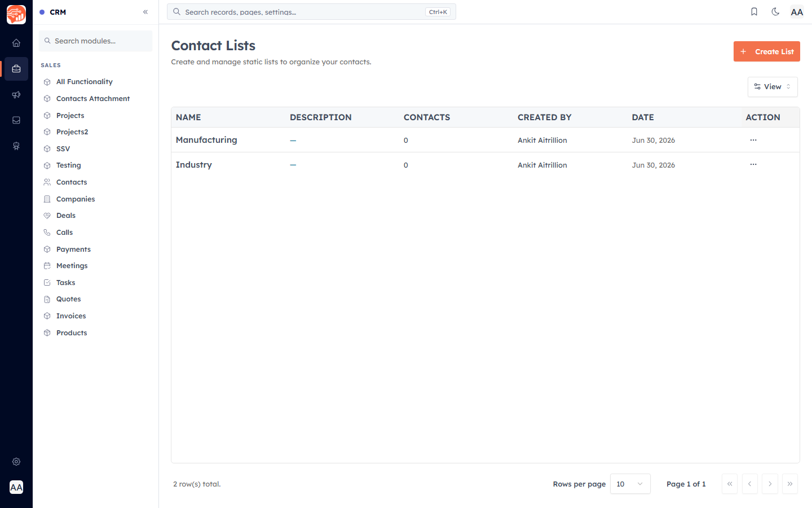The height and width of the screenshot is (508, 812).
Task: Select the briefcase CRM icon in rail
Action: tap(16, 69)
